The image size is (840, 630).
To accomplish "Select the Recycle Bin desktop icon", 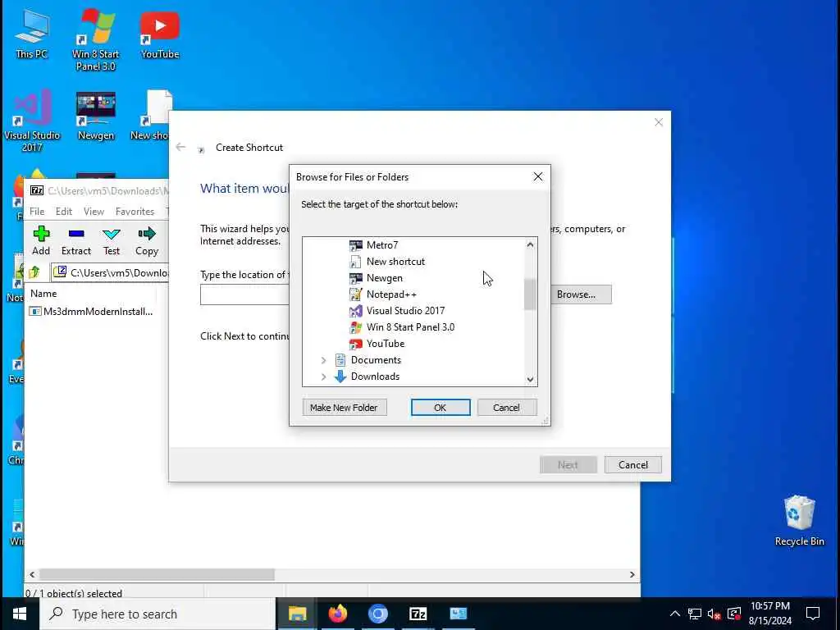I will (799, 521).
